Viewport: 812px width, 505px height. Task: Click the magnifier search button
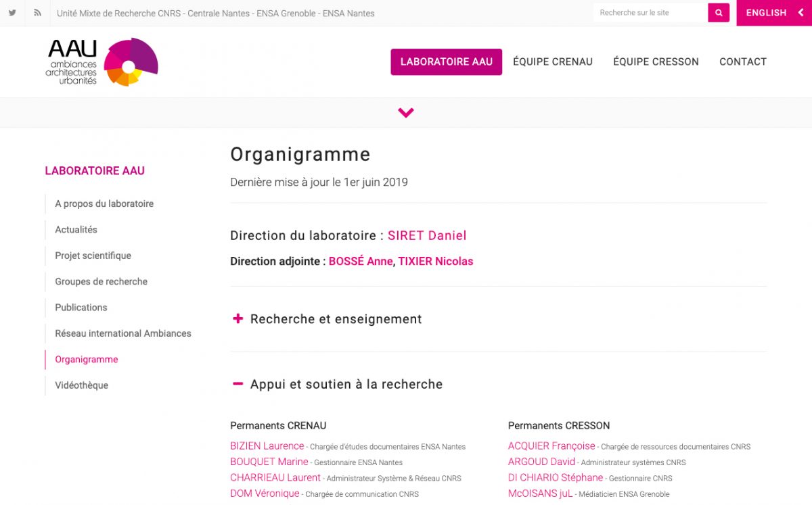click(x=719, y=13)
